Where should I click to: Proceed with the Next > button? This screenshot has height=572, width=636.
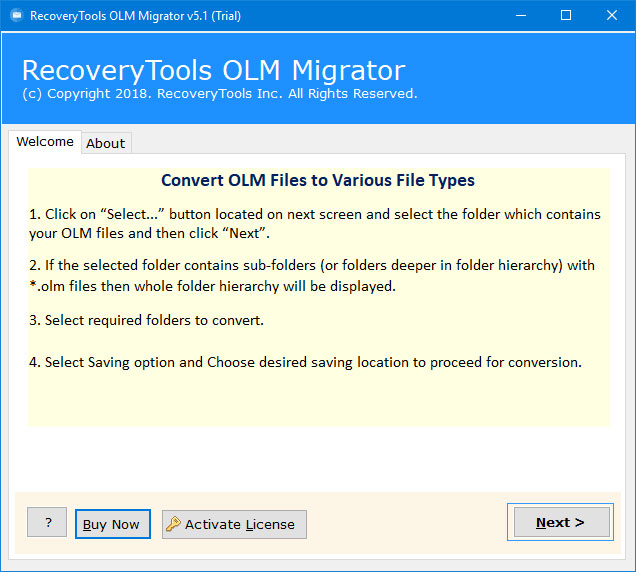tap(560, 522)
